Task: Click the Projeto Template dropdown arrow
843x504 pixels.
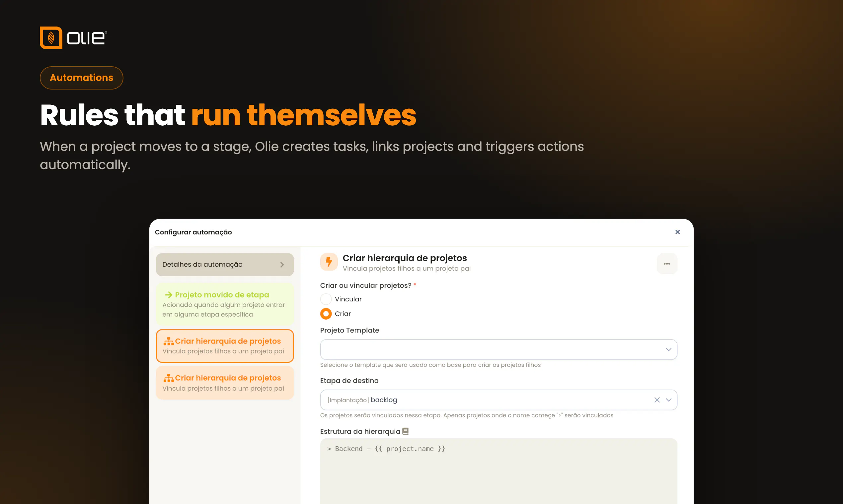Action: coord(668,349)
